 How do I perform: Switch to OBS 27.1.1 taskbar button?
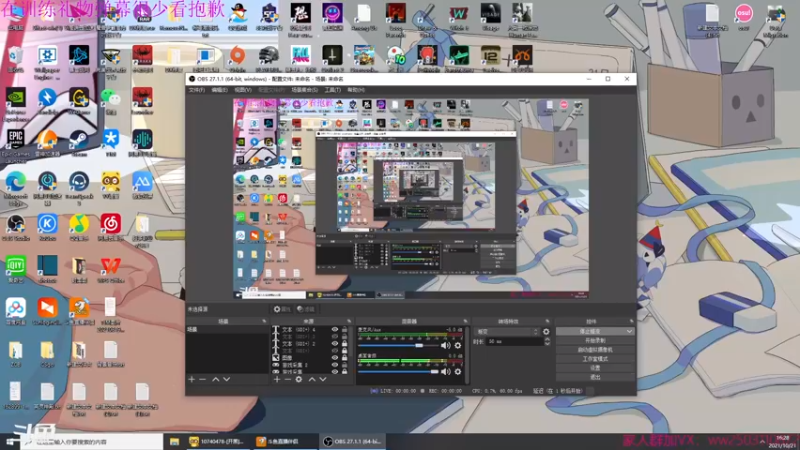(x=353, y=442)
